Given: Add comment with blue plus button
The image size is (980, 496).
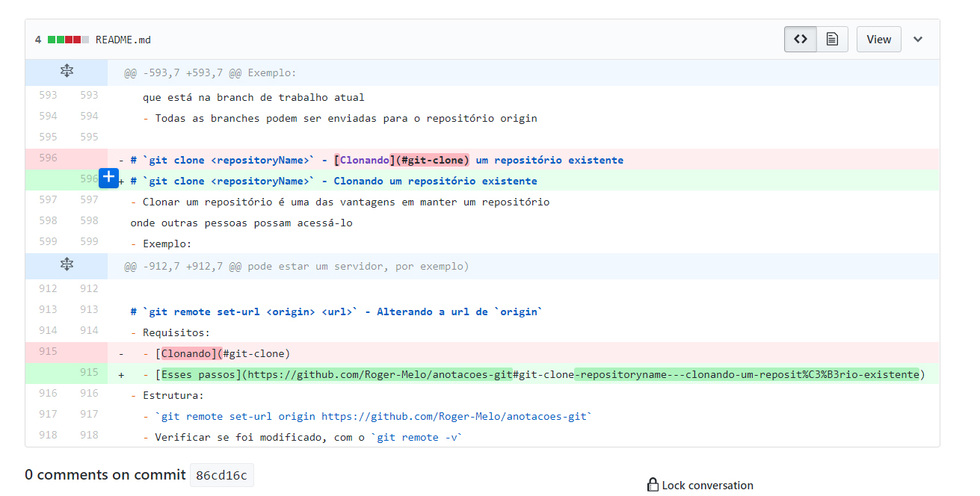Looking at the screenshot, I should pos(109,178).
